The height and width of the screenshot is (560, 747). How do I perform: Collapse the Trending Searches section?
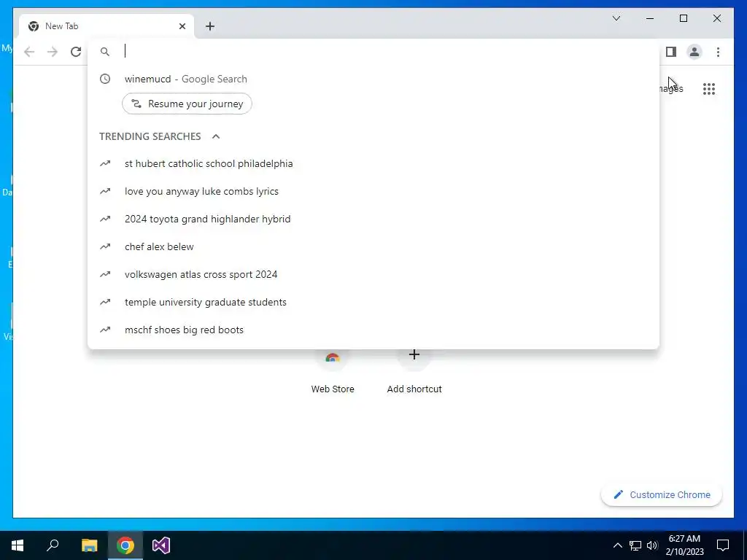coord(216,136)
